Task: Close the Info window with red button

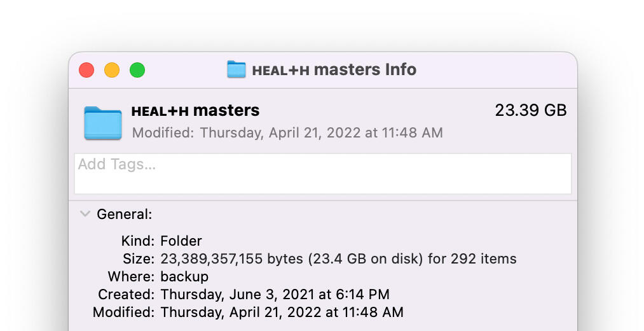Action: 86,70
